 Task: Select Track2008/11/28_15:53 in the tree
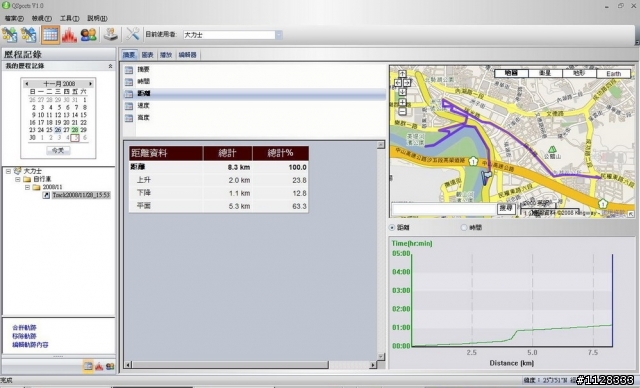coord(81,195)
